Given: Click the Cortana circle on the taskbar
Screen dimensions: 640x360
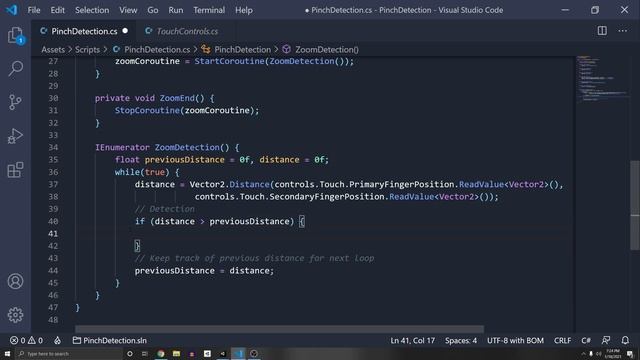Looking at the screenshot, I should 130,353.
